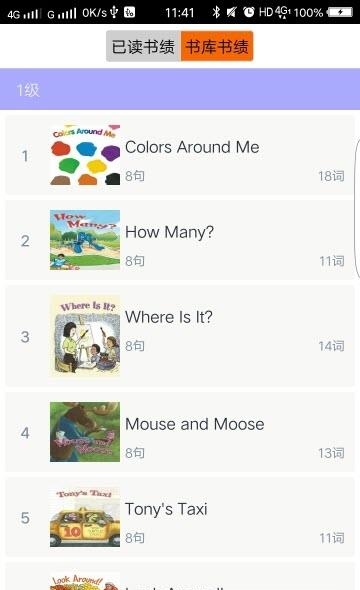Tap the Bluetooth icon in status bar

coord(216,12)
